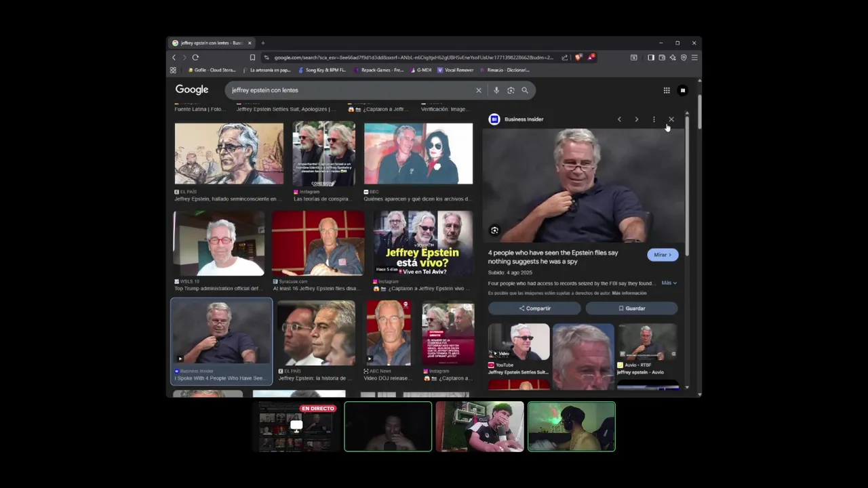868x488 pixels.
Task: Open the EL PAÍS courtroom sketch thumbnail
Action: (x=229, y=153)
